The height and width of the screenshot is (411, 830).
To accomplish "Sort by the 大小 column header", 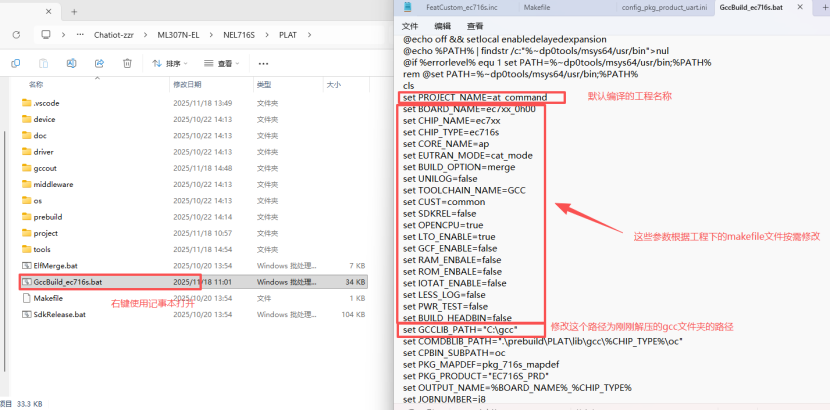I will click(x=333, y=85).
